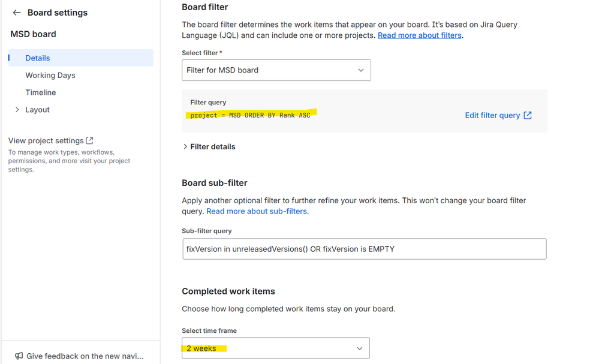Click external link icon next to View project settings
This screenshot has height=364, width=599.
90,140
